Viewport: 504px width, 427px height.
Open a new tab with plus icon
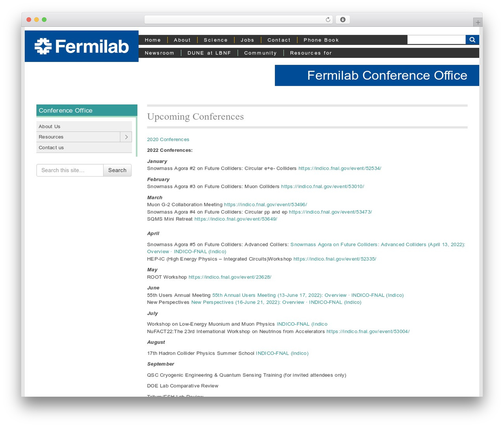(x=478, y=22)
